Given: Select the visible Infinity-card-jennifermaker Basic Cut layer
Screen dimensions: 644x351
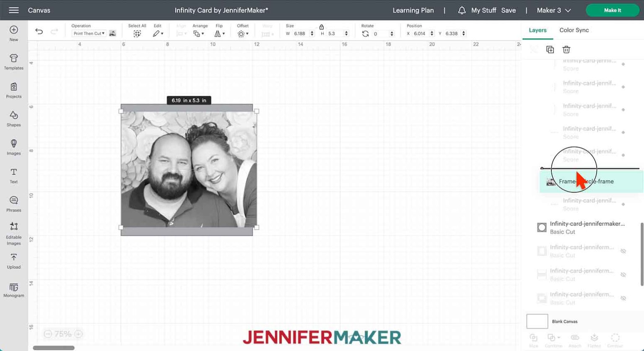Looking at the screenshot, I should tap(586, 227).
